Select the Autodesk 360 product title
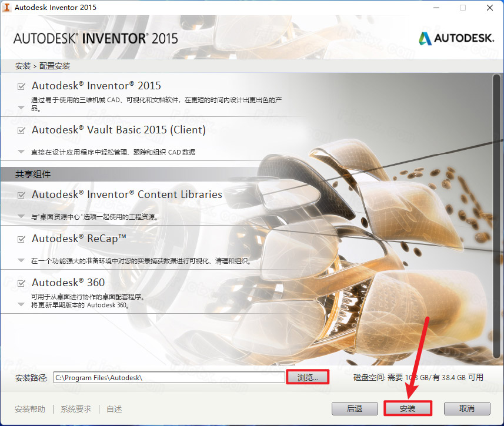 coord(68,283)
